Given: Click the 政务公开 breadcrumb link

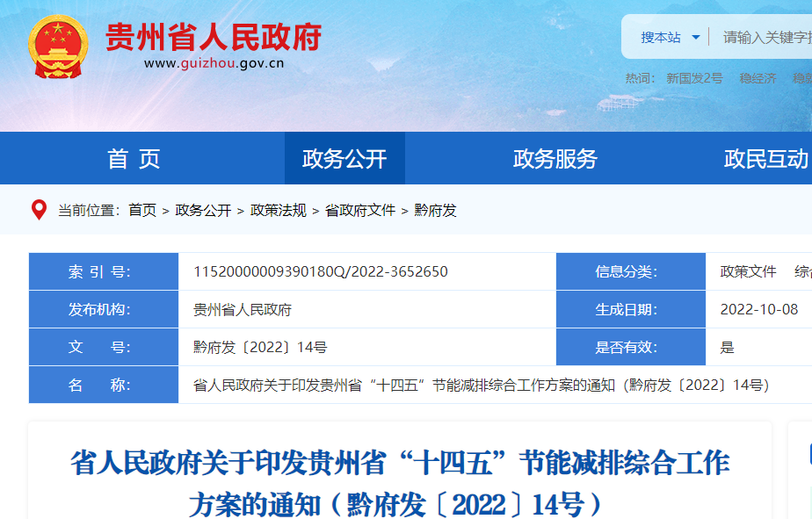Looking at the screenshot, I should click(203, 210).
